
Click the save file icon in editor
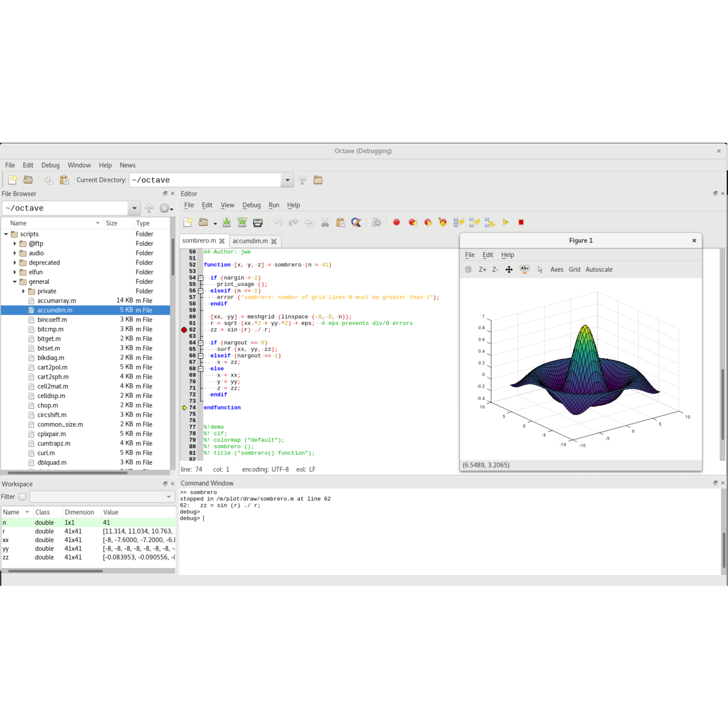(226, 222)
